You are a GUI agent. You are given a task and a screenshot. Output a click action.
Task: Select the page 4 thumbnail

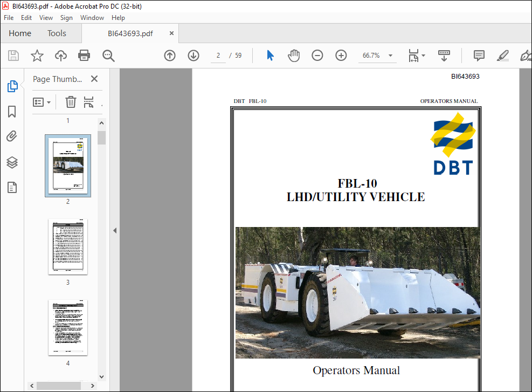click(68, 327)
